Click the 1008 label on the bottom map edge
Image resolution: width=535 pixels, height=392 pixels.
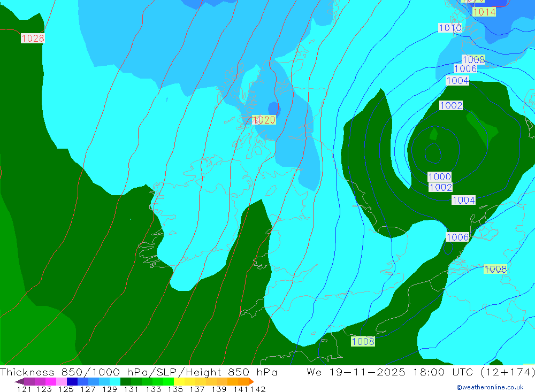[x=363, y=341]
